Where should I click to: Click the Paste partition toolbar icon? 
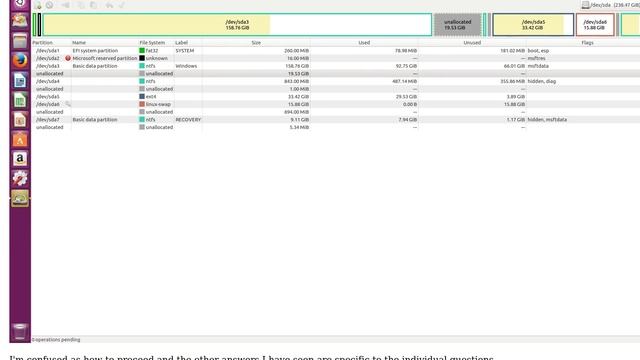click(93, 5)
